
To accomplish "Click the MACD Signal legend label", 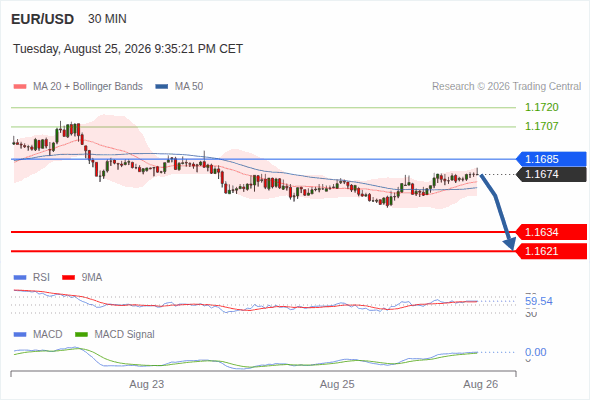I will [x=125, y=335].
